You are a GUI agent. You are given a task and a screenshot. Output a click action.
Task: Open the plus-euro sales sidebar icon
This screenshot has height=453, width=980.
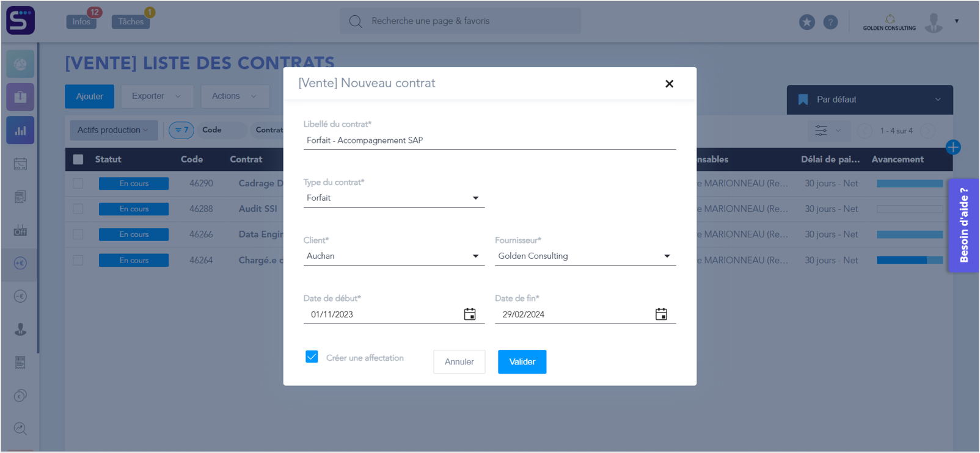click(x=20, y=263)
